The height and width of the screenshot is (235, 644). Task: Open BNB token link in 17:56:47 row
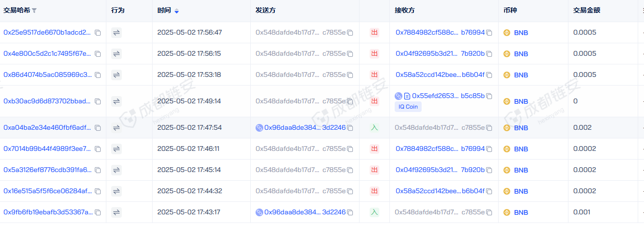(x=521, y=33)
